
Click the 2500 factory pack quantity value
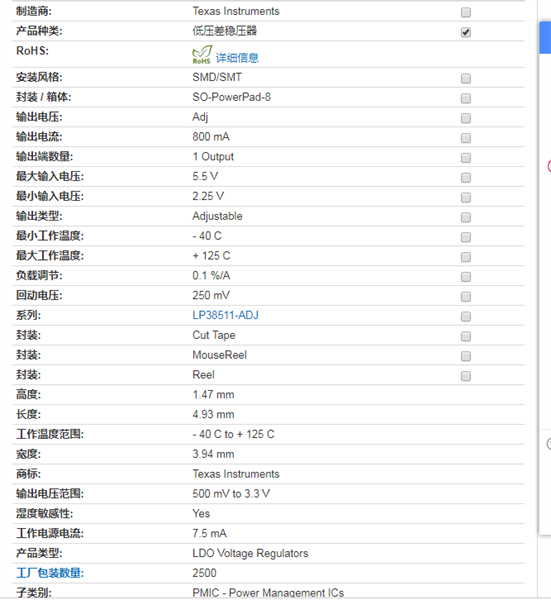(x=204, y=573)
